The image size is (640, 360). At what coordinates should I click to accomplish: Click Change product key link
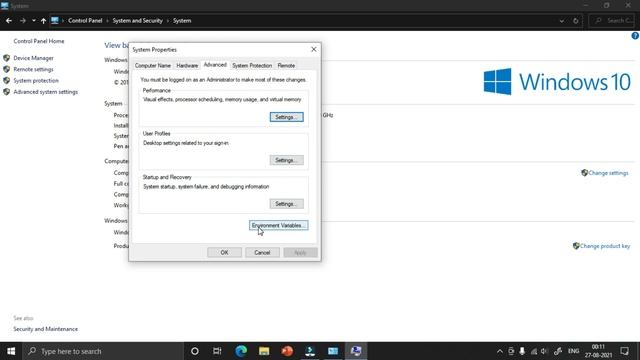click(605, 246)
